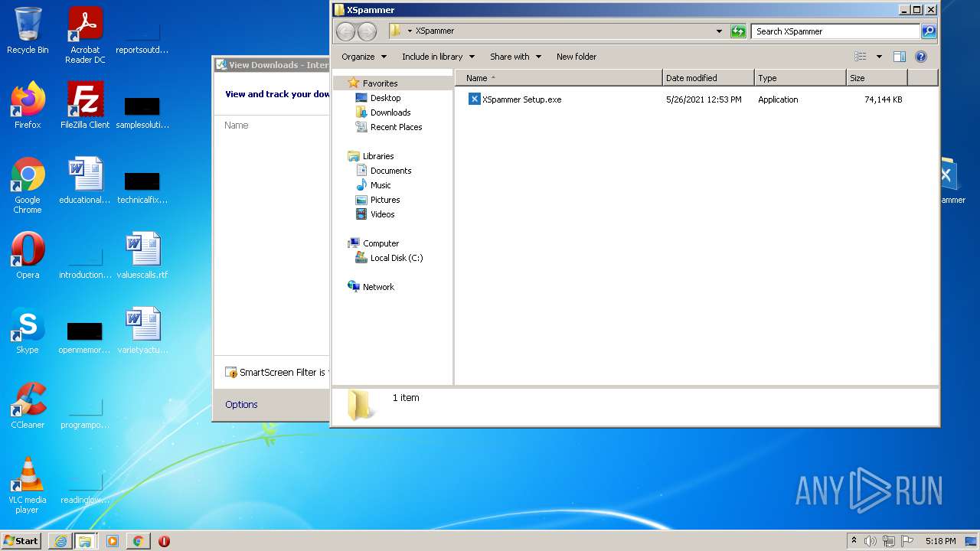Sort by Size column

tap(877, 78)
